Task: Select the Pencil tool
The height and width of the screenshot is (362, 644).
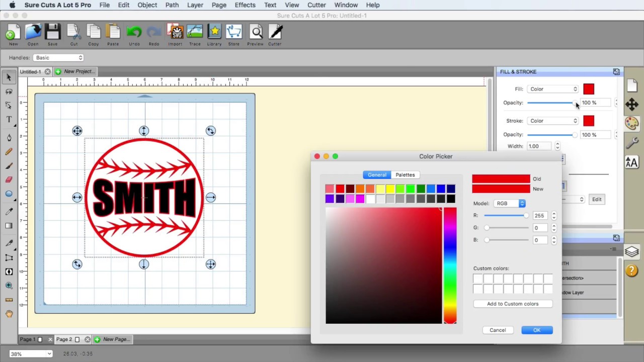Action: (x=9, y=152)
